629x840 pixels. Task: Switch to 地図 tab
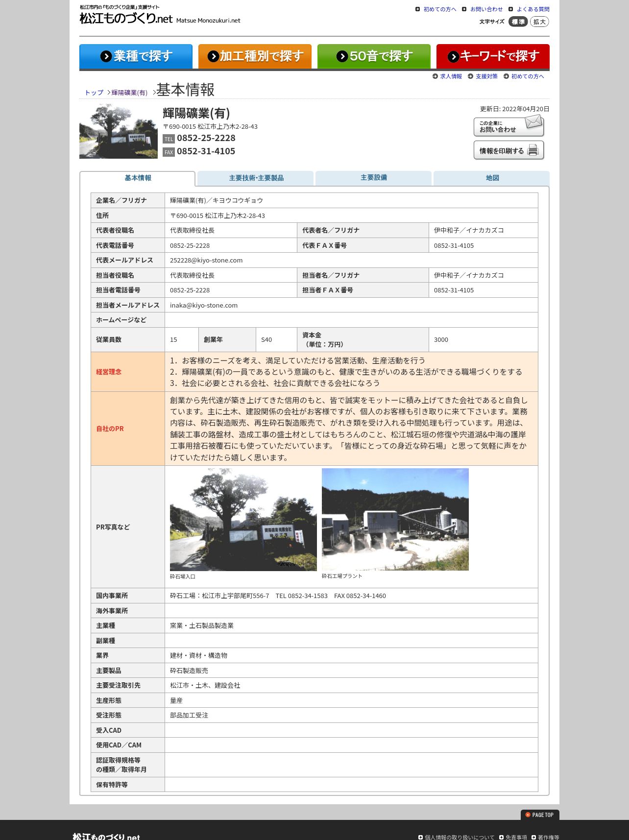tap(492, 178)
